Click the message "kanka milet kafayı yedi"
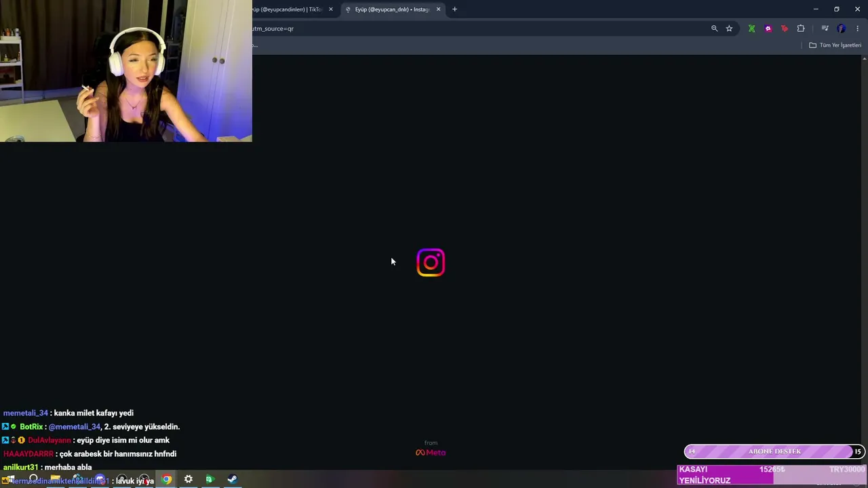The width and height of the screenshot is (868, 488). click(94, 413)
